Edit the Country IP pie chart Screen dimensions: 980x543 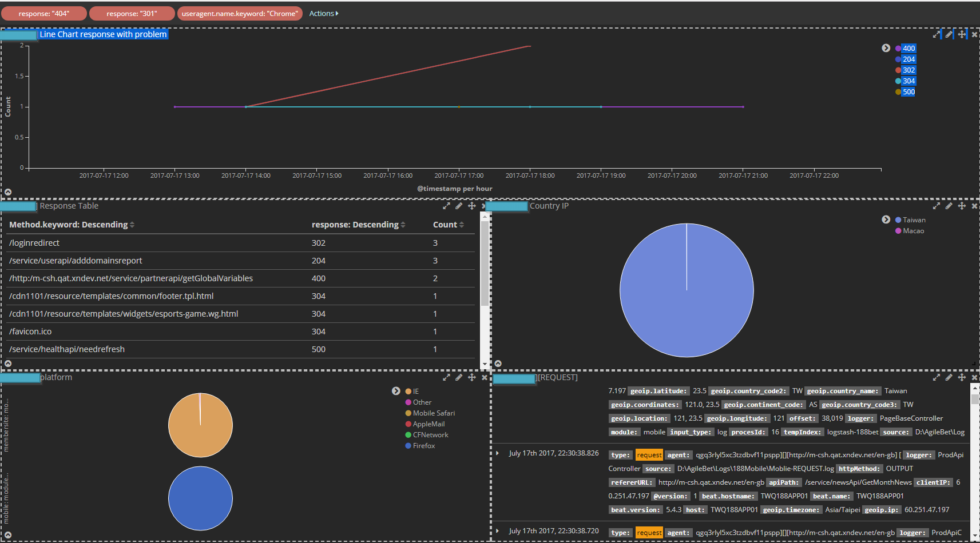tap(949, 206)
